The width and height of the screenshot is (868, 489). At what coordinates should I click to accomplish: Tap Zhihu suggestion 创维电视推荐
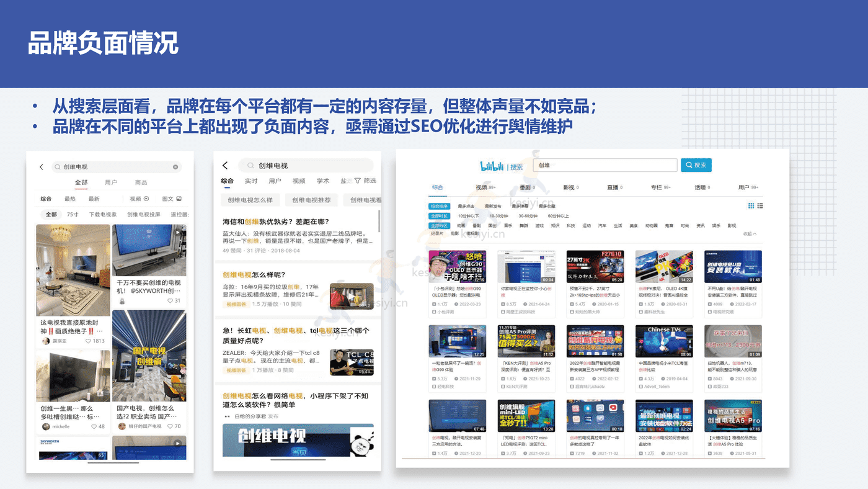pyautogui.click(x=312, y=200)
